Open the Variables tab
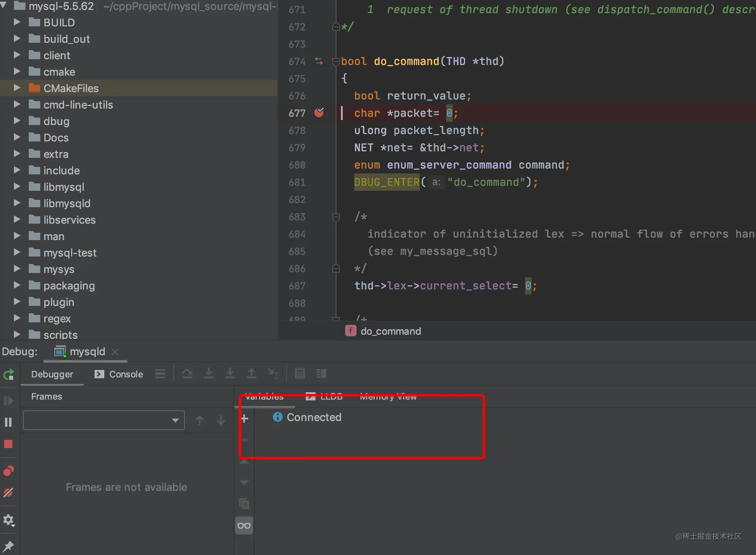Screen dimensions: 756x555 pos(264,397)
